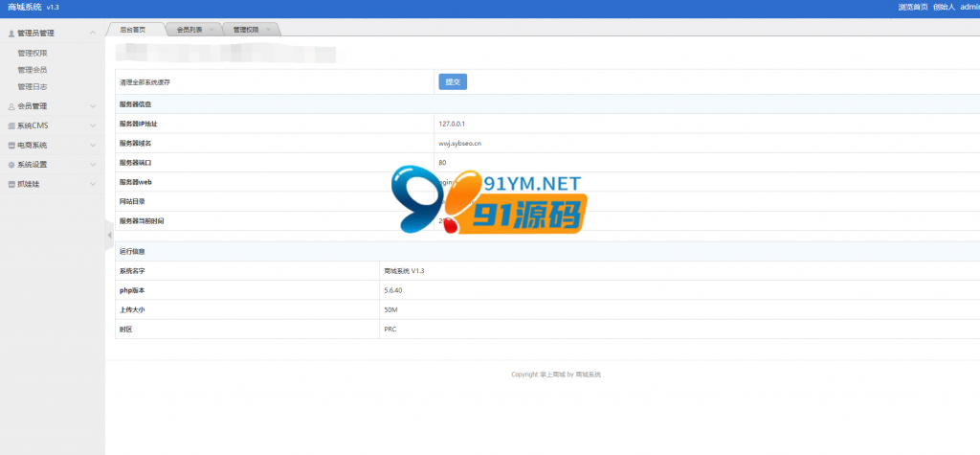Click the 时区 row label
This screenshot has width=980, height=455.
125,330
